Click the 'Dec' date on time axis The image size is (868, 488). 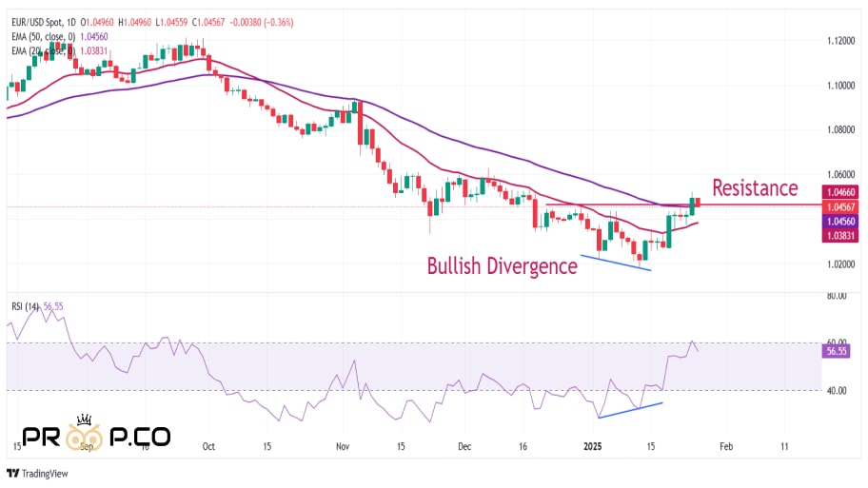pyautogui.click(x=464, y=446)
